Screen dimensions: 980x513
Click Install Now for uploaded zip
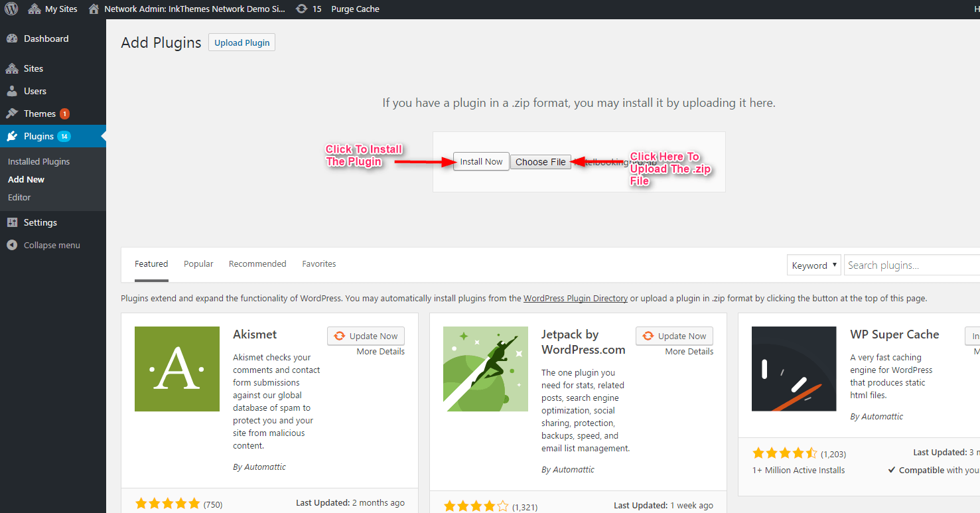482,161
